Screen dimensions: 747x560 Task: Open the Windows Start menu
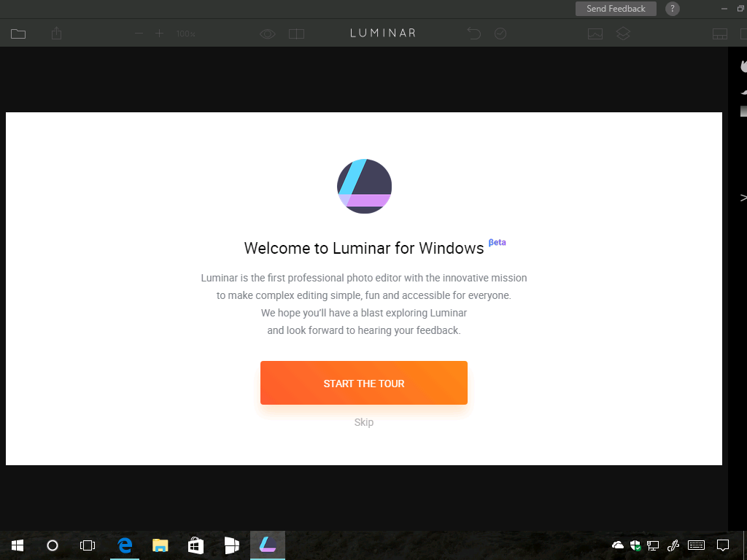tap(18, 545)
